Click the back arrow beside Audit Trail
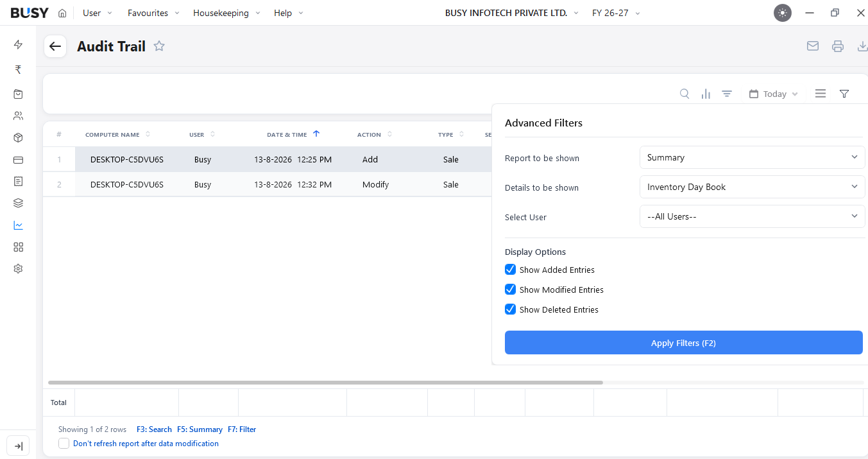This screenshot has width=868, height=459. coord(55,46)
